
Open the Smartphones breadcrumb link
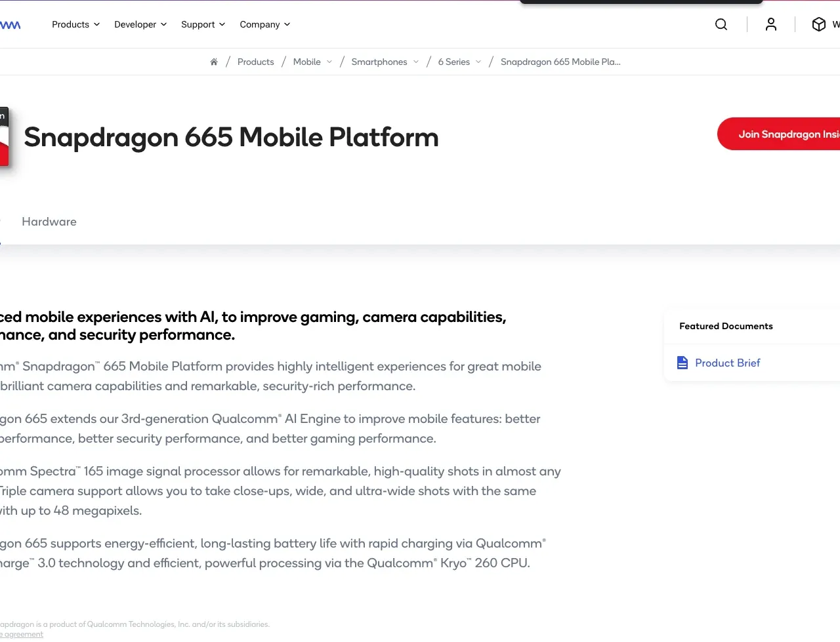pyautogui.click(x=379, y=62)
